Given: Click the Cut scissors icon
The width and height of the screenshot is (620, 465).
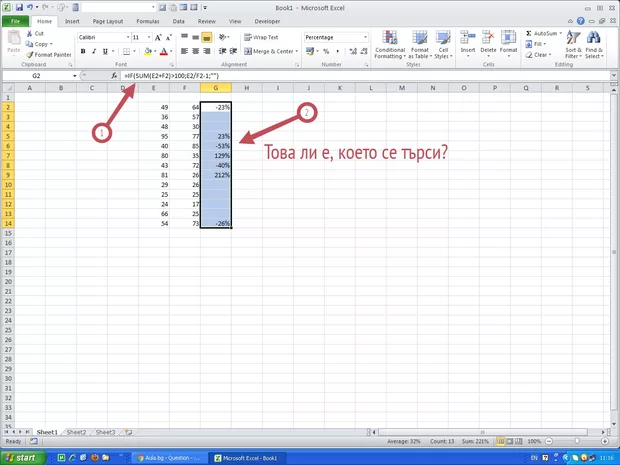Looking at the screenshot, I should click(x=29, y=34).
